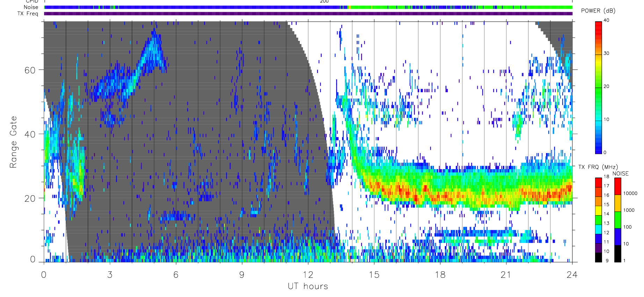Click the 'Noise' row label

click(x=31, y=7)
